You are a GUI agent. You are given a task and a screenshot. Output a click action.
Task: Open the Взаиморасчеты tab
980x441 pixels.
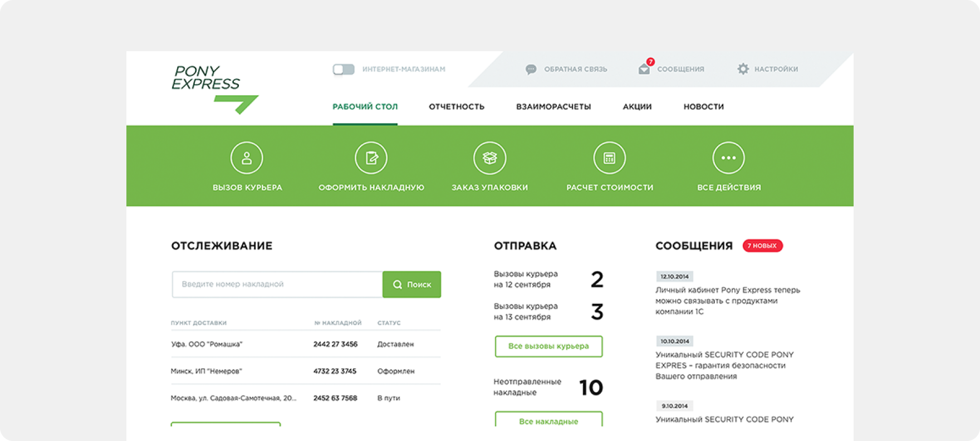tap(553, 107)
